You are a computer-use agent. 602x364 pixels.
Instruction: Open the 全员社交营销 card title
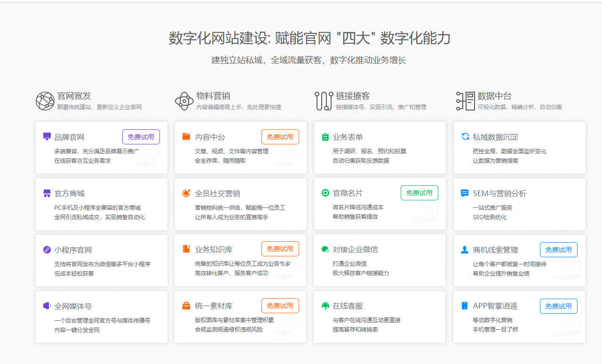(x=217, y=193)
